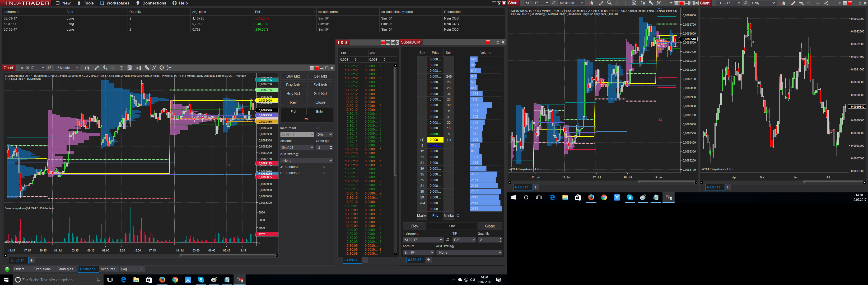Screen dimensions: 868x285
Task: Click Sell Bid button
Action: coord(320,94)
